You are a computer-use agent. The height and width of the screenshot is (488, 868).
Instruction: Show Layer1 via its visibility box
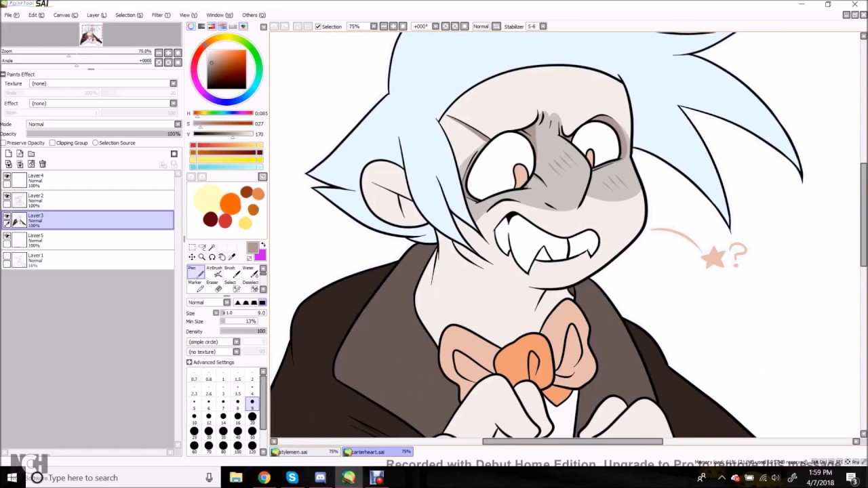7,256
